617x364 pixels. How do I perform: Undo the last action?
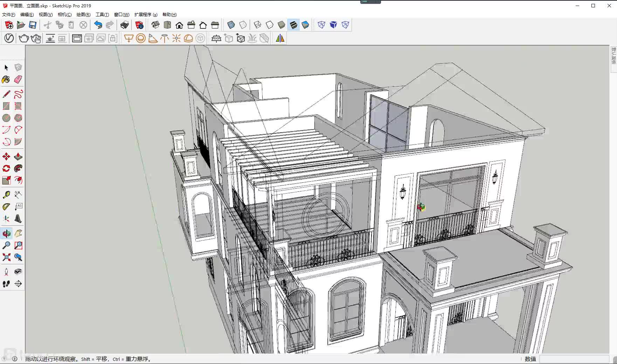tap(98, 25)
